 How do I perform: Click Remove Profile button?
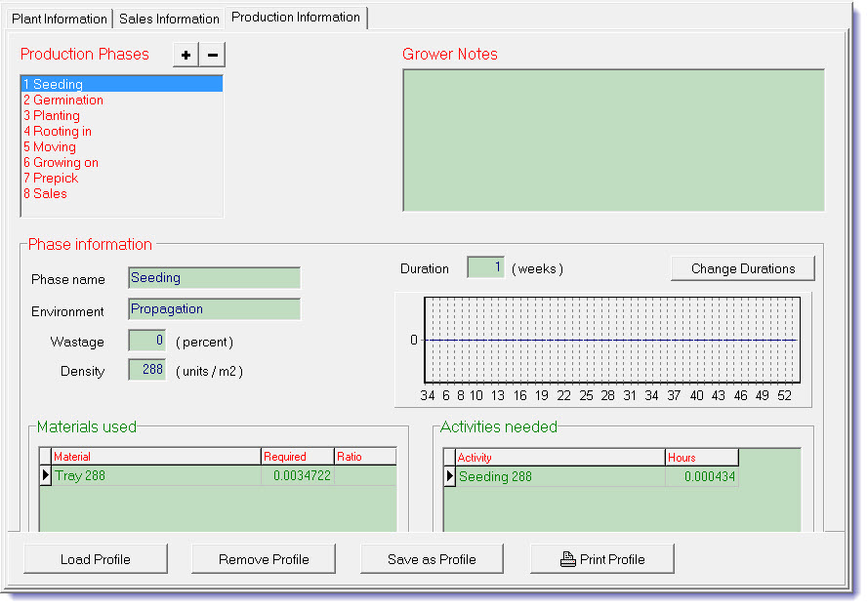click(264, 559)
